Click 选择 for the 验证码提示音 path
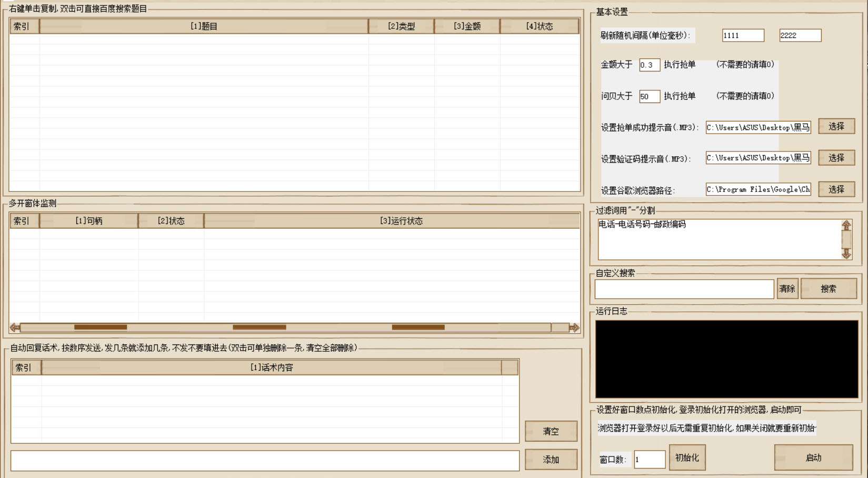 (836, 158)
